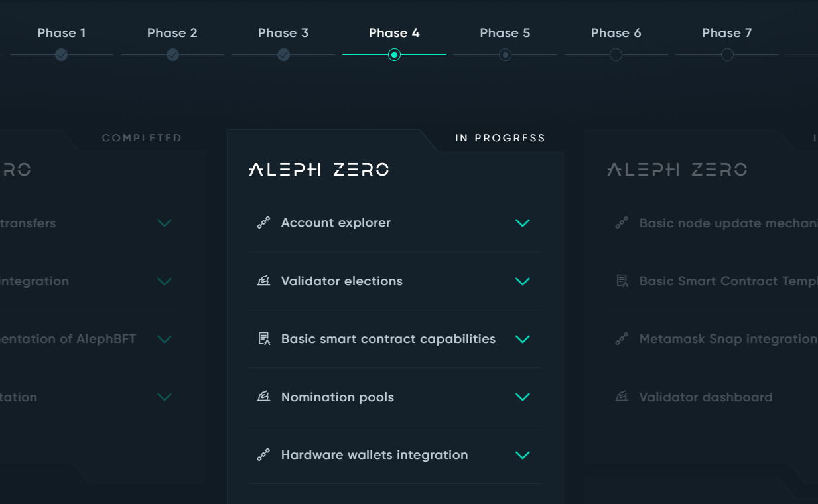Click the chain icon beside Metamask Snap integration
This screenshot has width=818, height=504.
coord(622,339)
